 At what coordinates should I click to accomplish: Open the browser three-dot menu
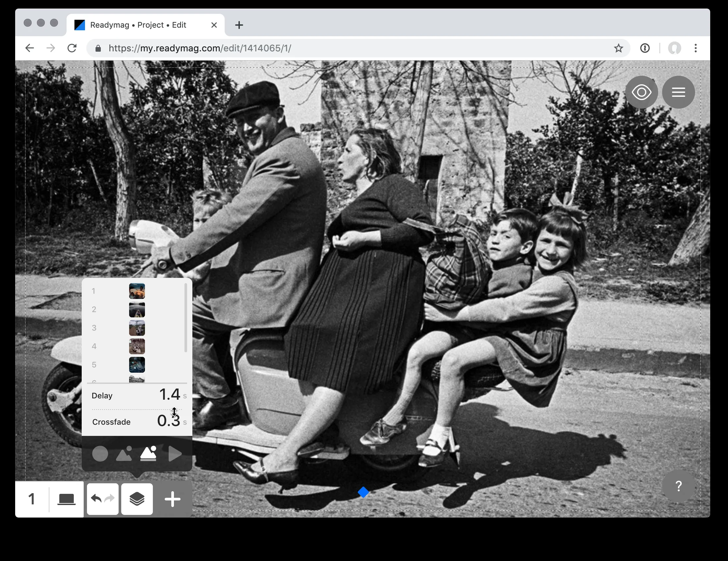point(696,48)
